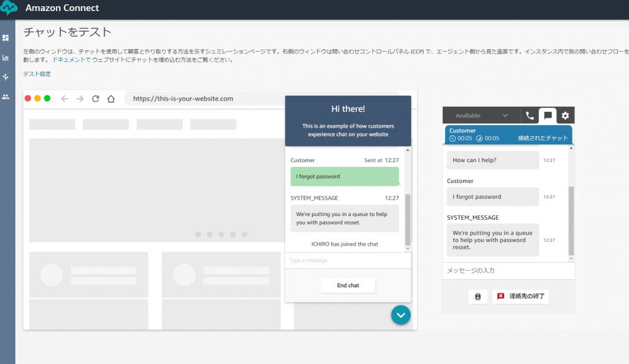Screen dimensions: 629x364
Task: Expand the Available agent status dropdown
Action: coord(482,115)
